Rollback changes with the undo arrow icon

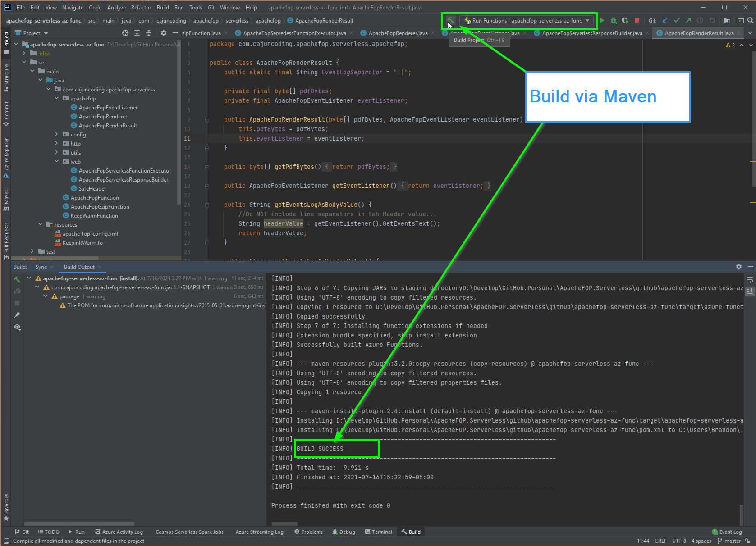click(712, 21)
